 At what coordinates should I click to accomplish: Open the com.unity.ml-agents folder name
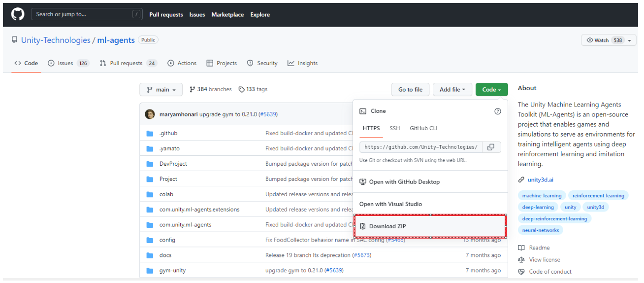pos(185,225)
